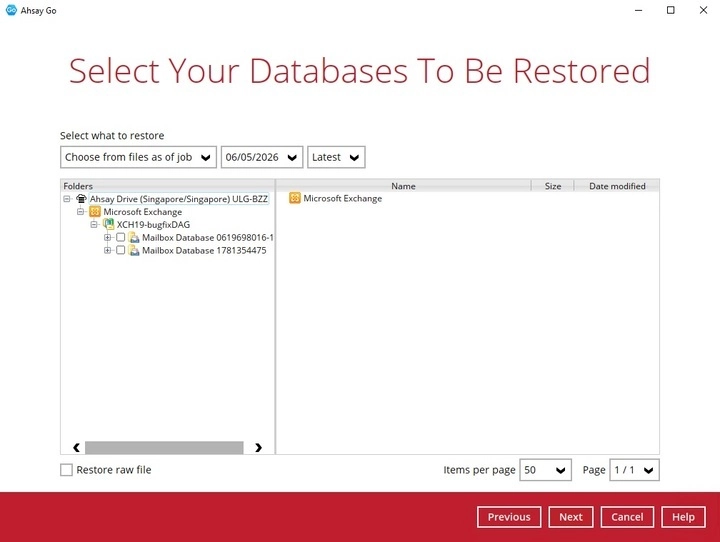Image resolution: width=720 pixels, height=542 pixels.
Task: Tick the Mailbox Database 1781354475 checkbox
Action: click(120, 250)
